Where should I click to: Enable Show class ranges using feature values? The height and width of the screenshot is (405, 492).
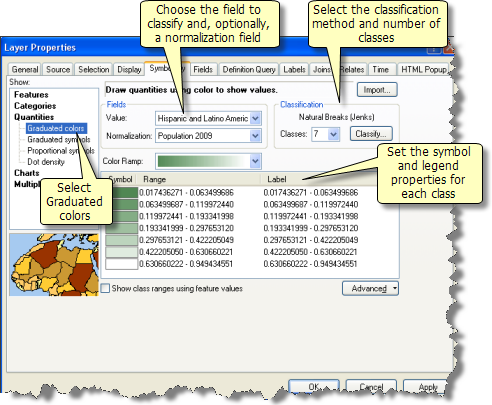pyautogui.click(x=105, y=288)
